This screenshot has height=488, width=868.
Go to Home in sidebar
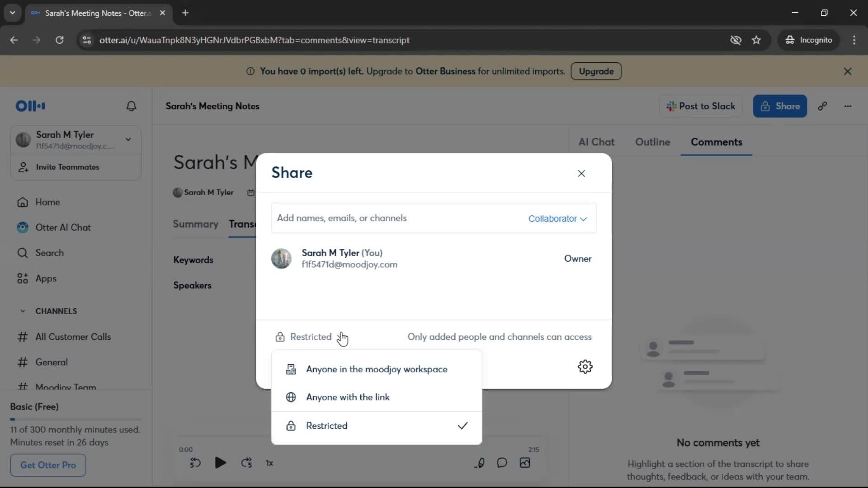coord(47,202)
